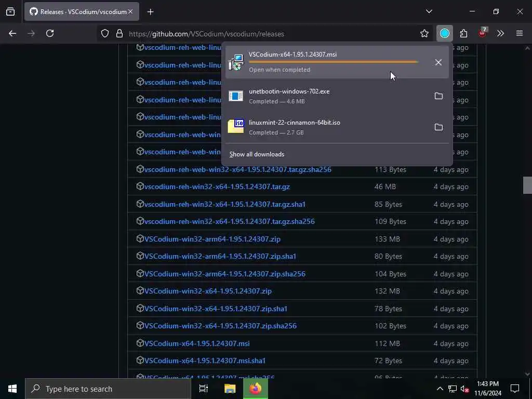Download VSCodium-win32-arm64 zip.sha256 file

224,274
